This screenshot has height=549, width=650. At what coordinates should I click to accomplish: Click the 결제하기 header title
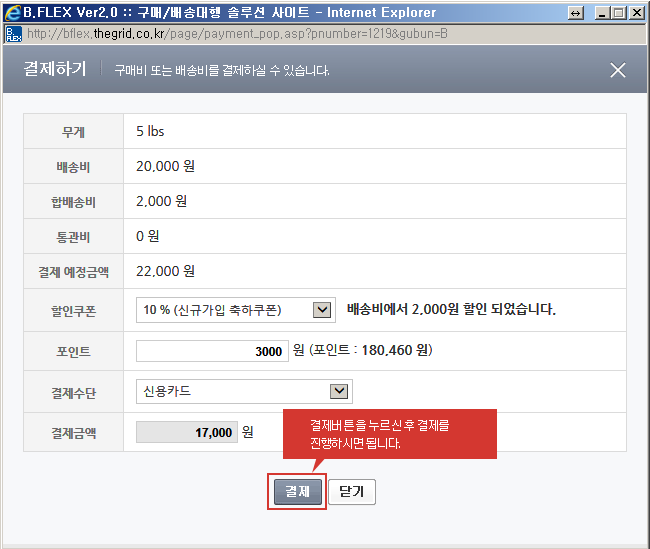[54, 69]
